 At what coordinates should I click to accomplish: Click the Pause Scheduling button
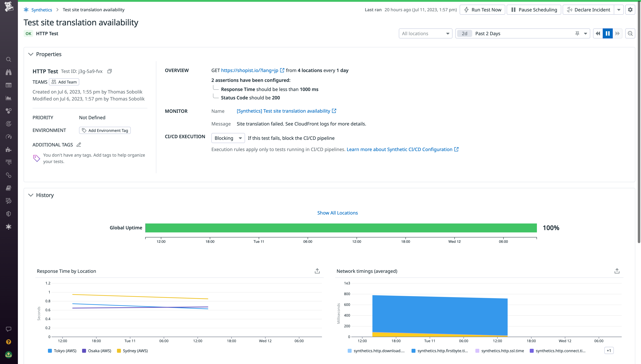(x=534, y=9)
